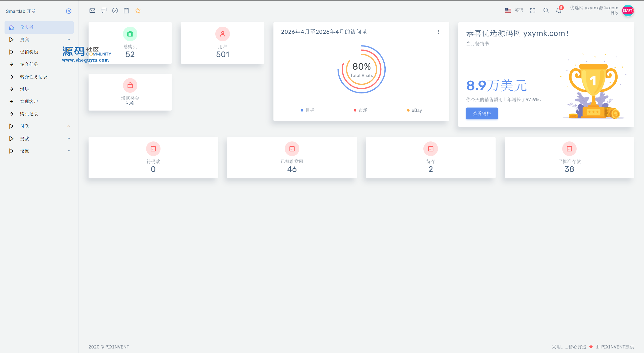
Task: Open the PIXINVENT footer link
Action: [117, 347]
